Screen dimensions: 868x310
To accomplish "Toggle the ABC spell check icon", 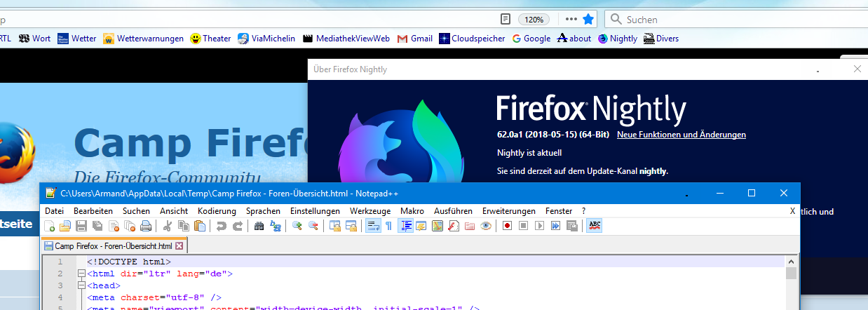I will (595, 226).
